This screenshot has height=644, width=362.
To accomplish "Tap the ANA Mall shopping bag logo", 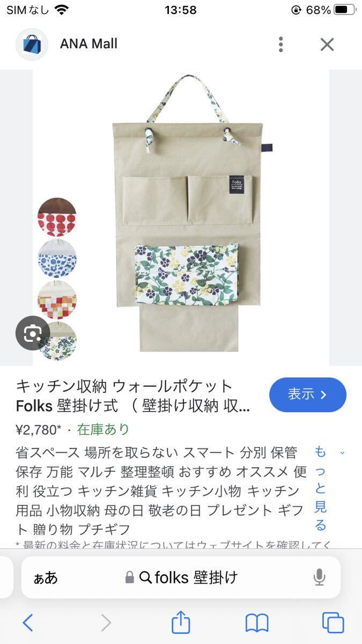I will point(32,44).
